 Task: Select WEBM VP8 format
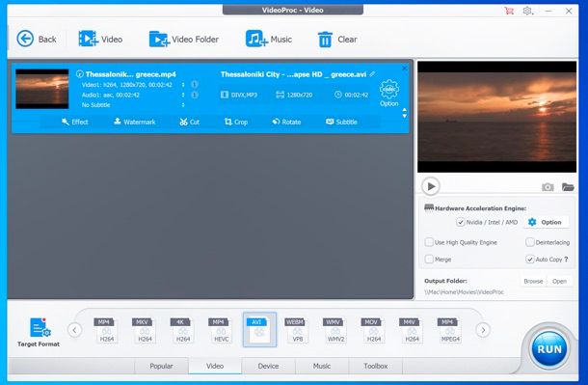pyautogui.click(x=298, y=330)
